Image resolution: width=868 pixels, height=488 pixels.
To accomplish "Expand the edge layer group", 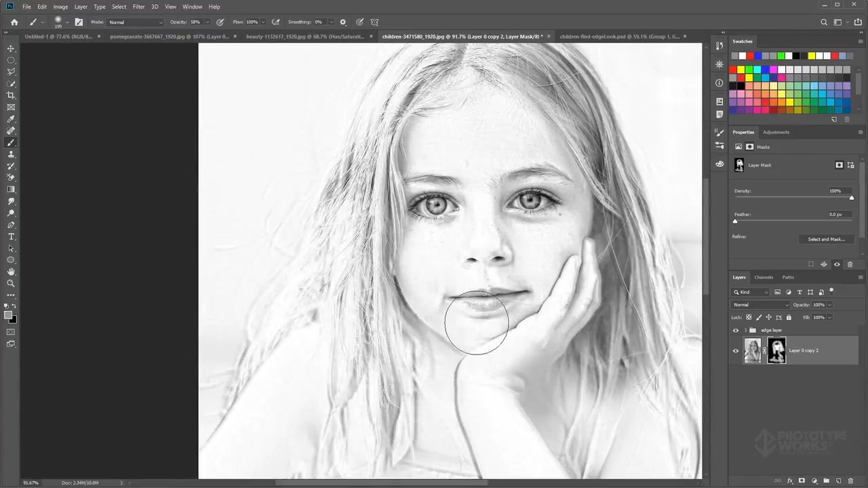I will (x=745, y=330).
